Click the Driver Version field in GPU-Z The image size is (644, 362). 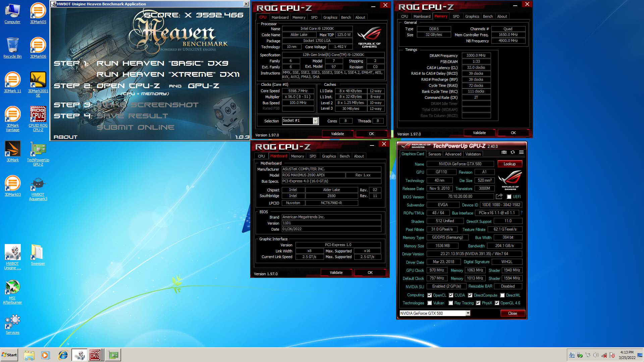[x=474, y=254]
